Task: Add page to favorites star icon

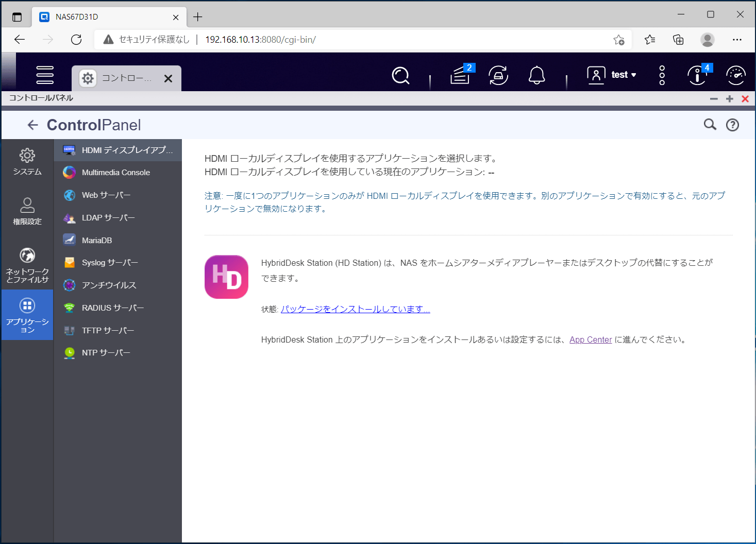Action: pyautogui.click(x=618, y=40)
